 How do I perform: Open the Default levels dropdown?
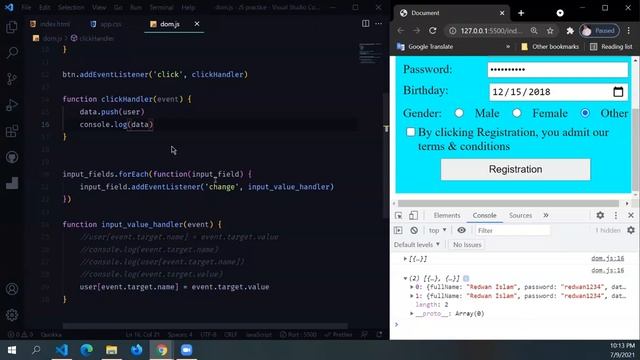click(417, 244)
